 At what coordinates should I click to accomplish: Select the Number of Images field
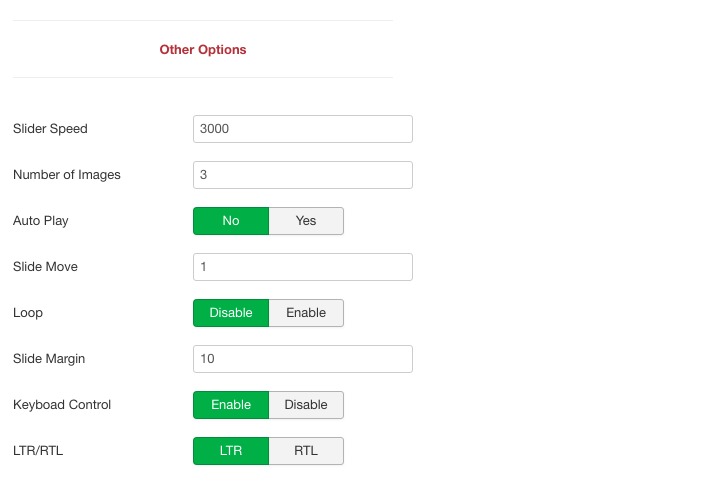[303, 175]
